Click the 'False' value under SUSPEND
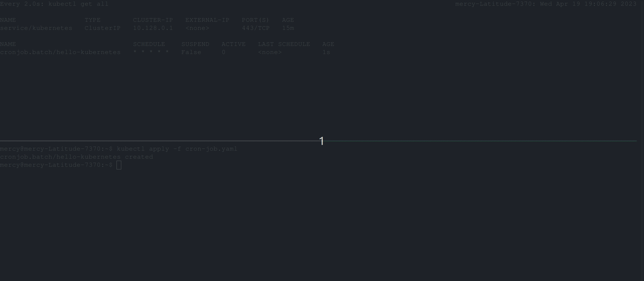Viewport: 644px width, 281px height. tap(191, 52)
